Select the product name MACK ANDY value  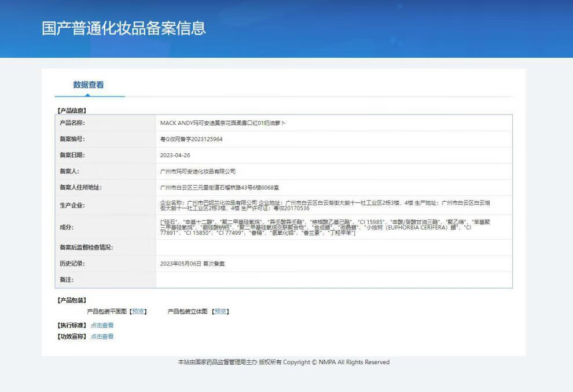pos(223,123)
